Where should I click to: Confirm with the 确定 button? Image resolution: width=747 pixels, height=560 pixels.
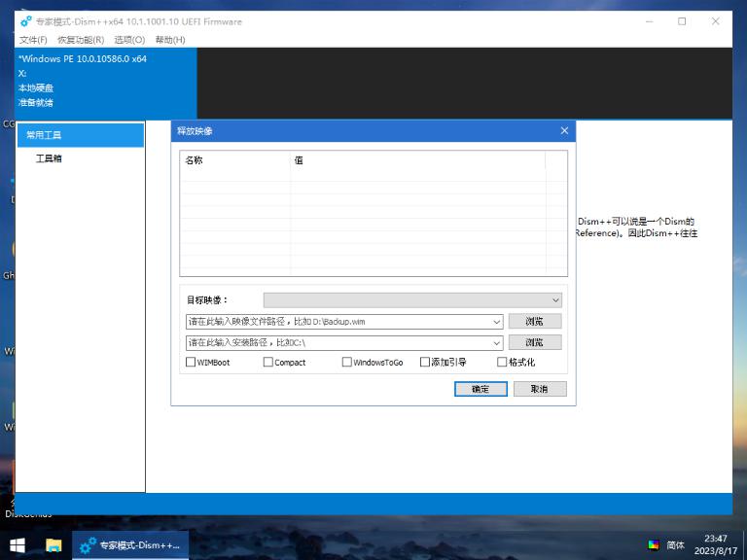click(x=480, y=389)
